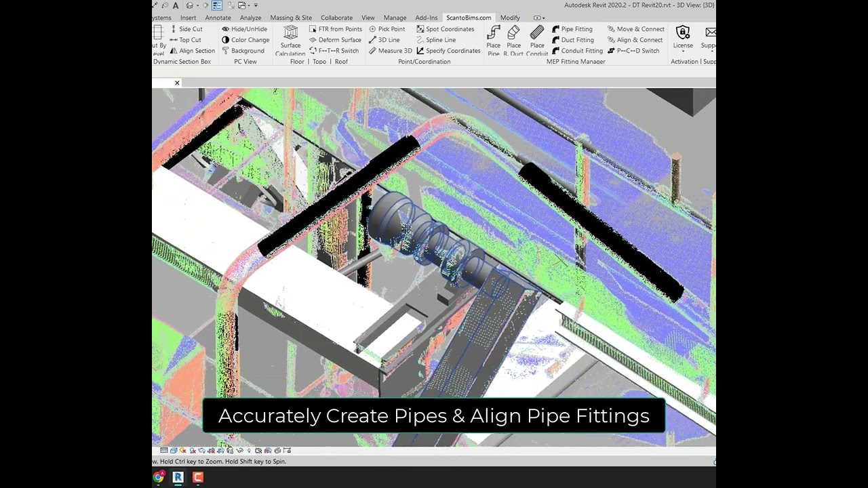Select the Duct Fitting tool
Screen dimensions: 868x488
[572, 40]
